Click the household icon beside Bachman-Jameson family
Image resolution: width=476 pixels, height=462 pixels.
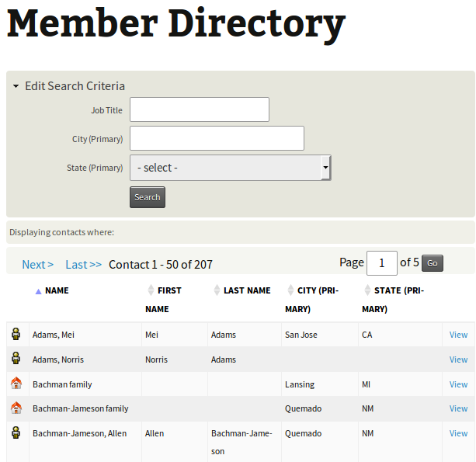pos(16,408)
